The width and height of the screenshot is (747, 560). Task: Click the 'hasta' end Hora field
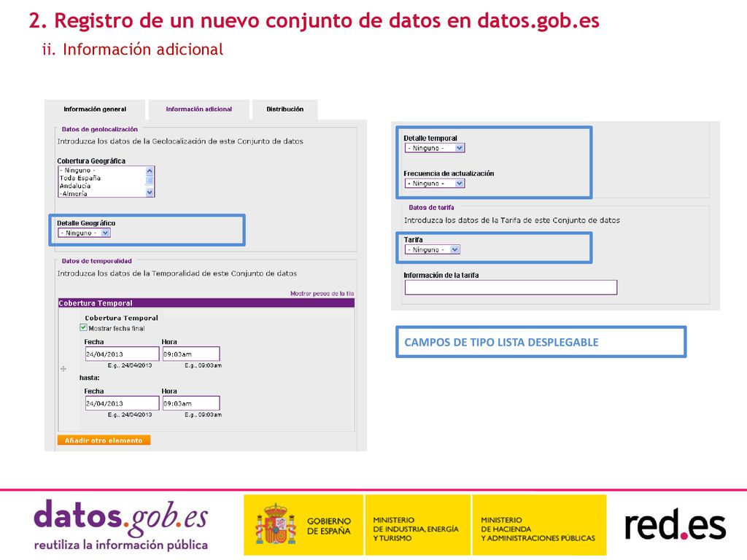(191, 402)
